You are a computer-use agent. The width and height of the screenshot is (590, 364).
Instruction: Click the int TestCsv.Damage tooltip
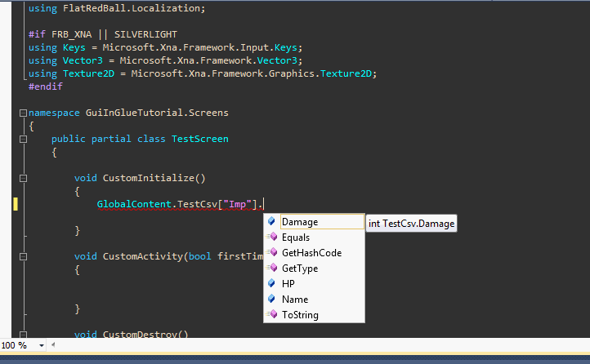click(x=411, y=223)
